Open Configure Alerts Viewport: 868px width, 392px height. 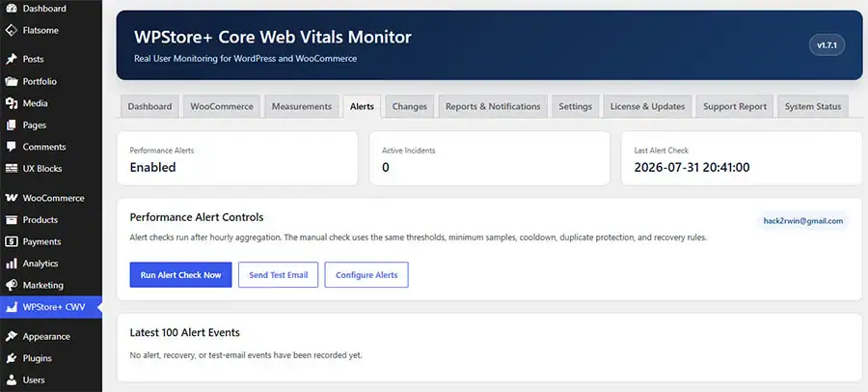point(366,275)
